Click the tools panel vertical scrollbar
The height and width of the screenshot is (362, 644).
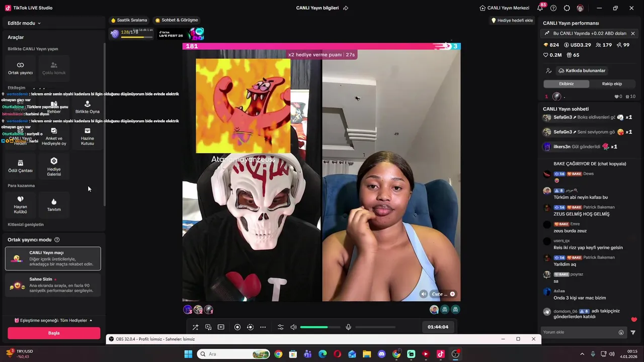[x=105, y=124]
